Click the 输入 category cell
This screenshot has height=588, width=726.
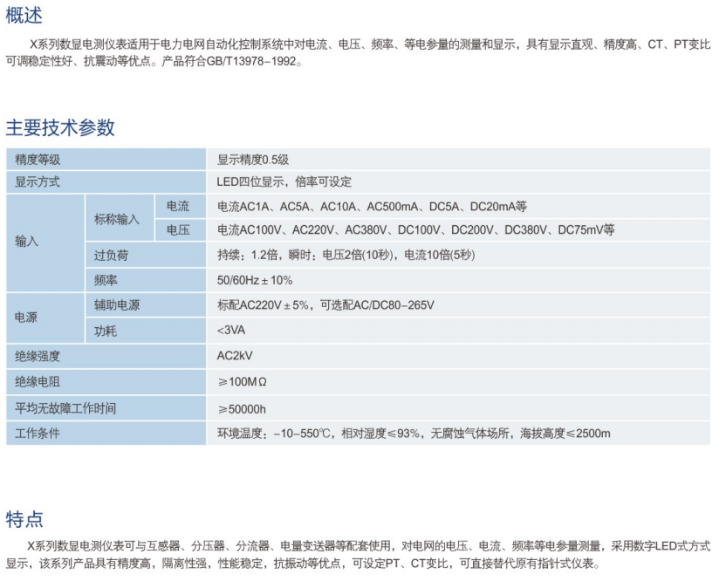click(x=27, y=243)
